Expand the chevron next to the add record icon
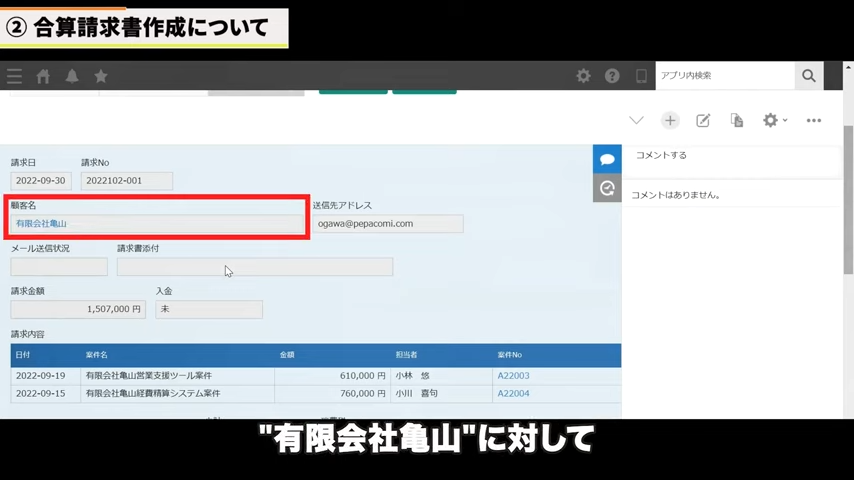Image resolution: width=854 pixels, height=480 pixels. pyautogui.click(x=636, y=120)
